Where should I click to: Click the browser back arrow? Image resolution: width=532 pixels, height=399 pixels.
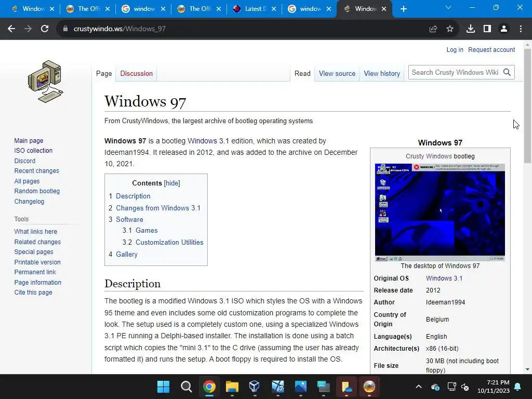(x=11, y=29)
